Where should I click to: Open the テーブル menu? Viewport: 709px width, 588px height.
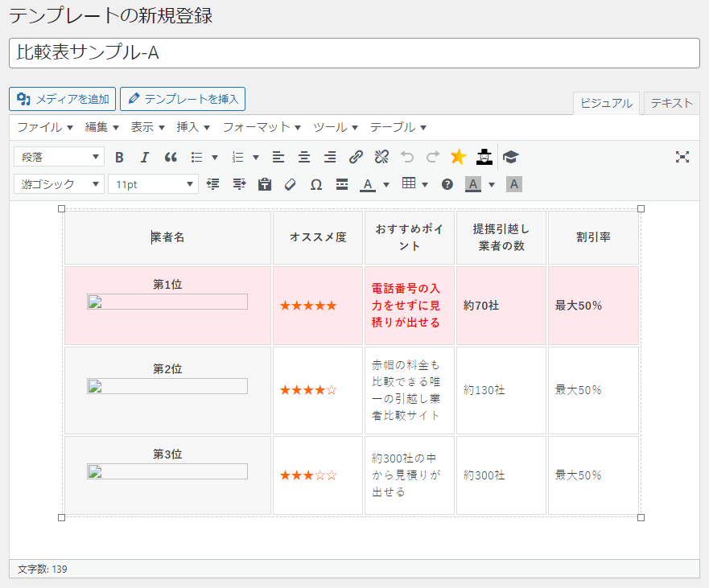tap(398, 127)
